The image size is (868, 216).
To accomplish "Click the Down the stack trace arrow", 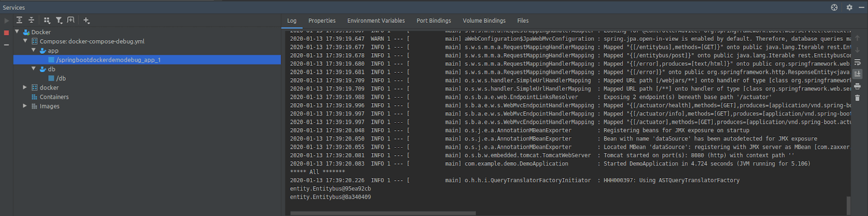I will tap(857, 50).
